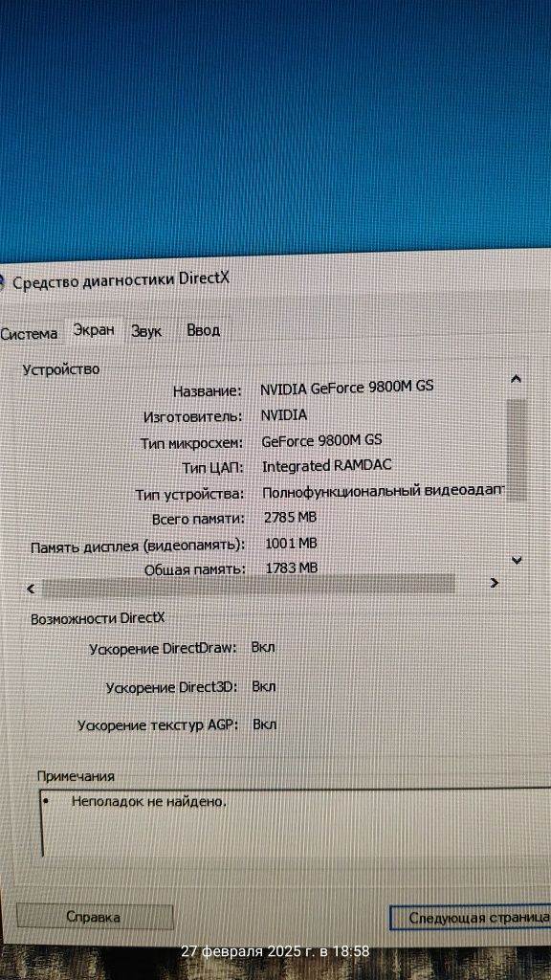The width and height of the screenshot is (551, 980).
Task: Open the Ввод tab
Action: pos(203,330)
